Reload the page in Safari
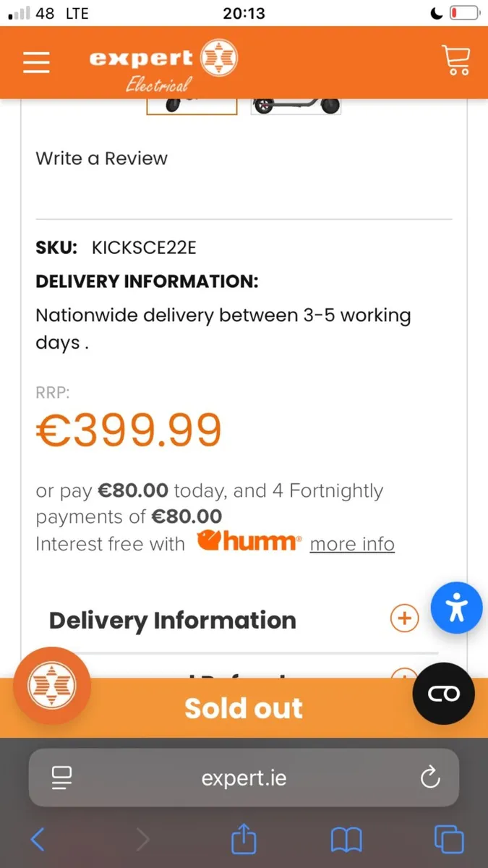Screen dimensions: 488x868 [x=430, y=778]
